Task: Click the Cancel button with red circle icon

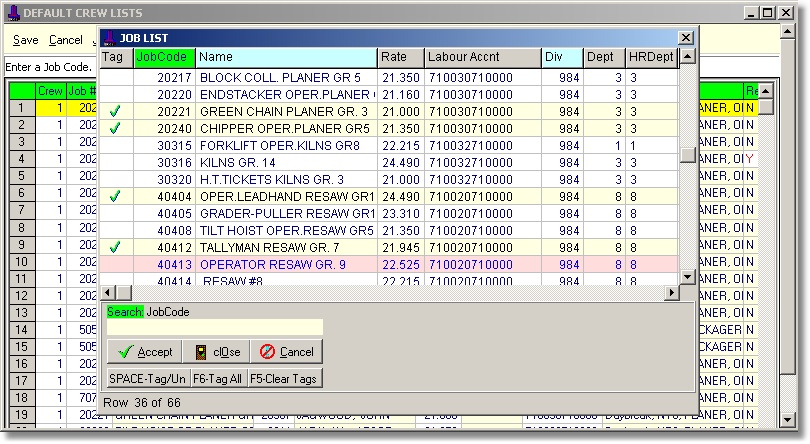Action: click(x=286, y=352)
